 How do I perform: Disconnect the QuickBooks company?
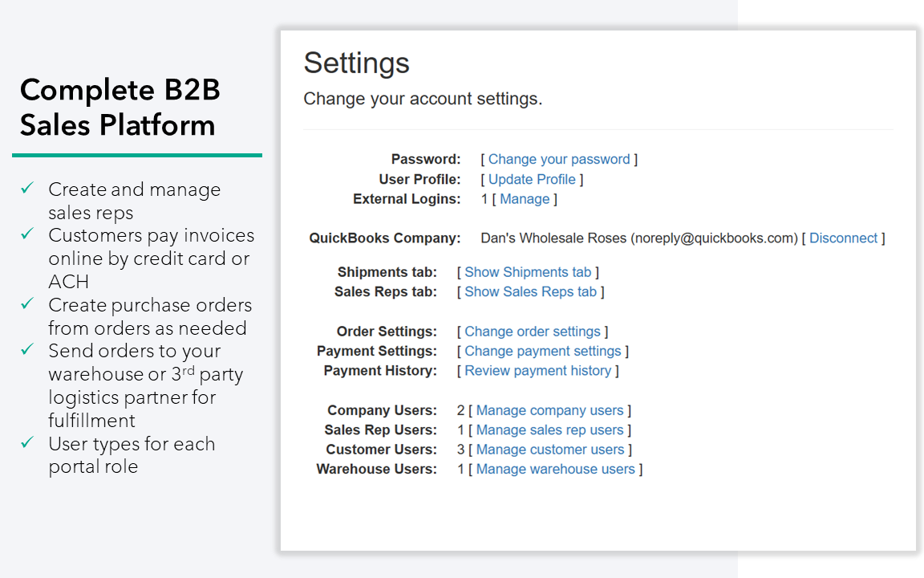click(843, 238)
